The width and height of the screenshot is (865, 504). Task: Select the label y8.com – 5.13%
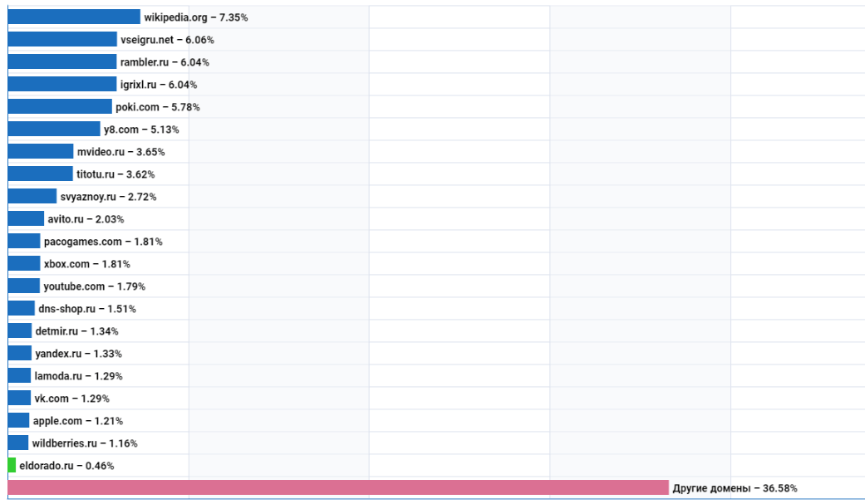pos(141,130)
